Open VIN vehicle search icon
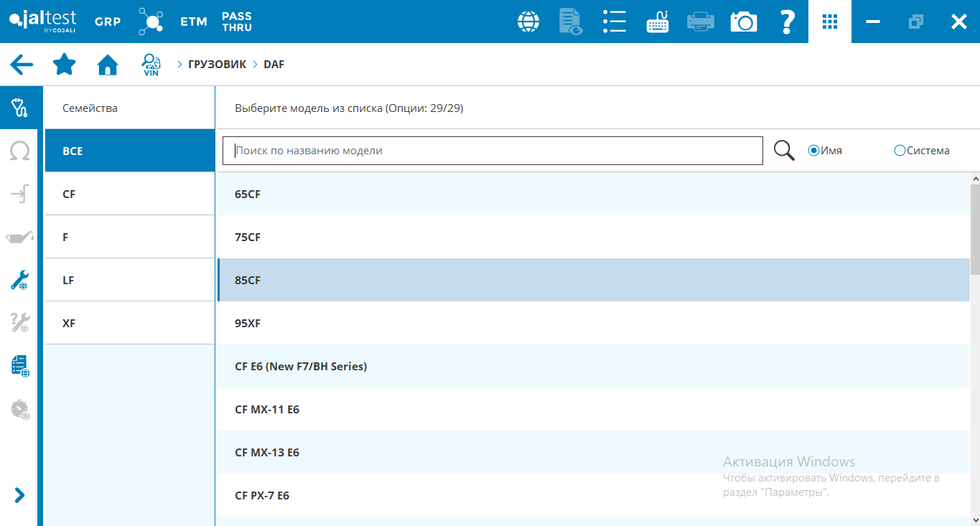Viewport: 980px width, 526px height. click(x=151, y=65)
